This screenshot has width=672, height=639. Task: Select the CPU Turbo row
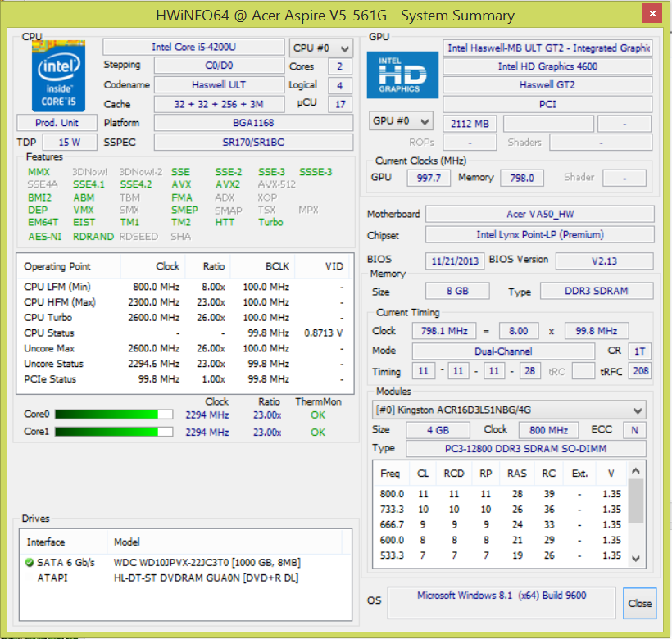tap(184, 317)
